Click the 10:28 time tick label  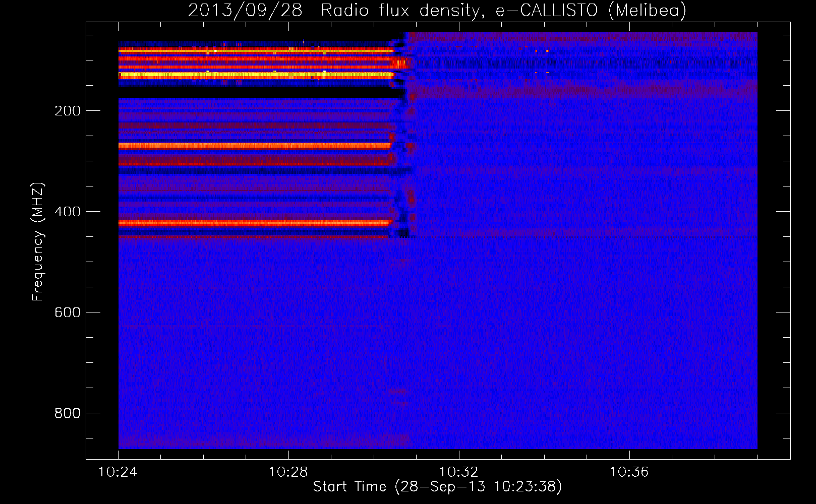click(x=288, y=472)
